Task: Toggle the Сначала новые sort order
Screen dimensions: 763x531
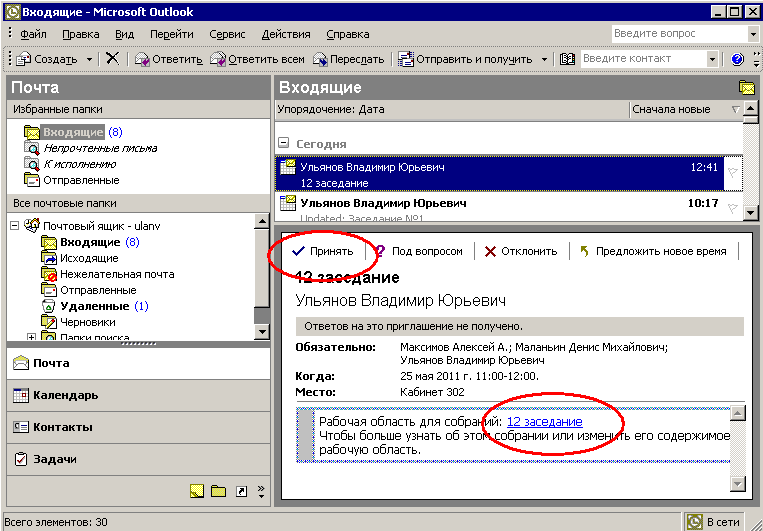Action: [686, 110]
